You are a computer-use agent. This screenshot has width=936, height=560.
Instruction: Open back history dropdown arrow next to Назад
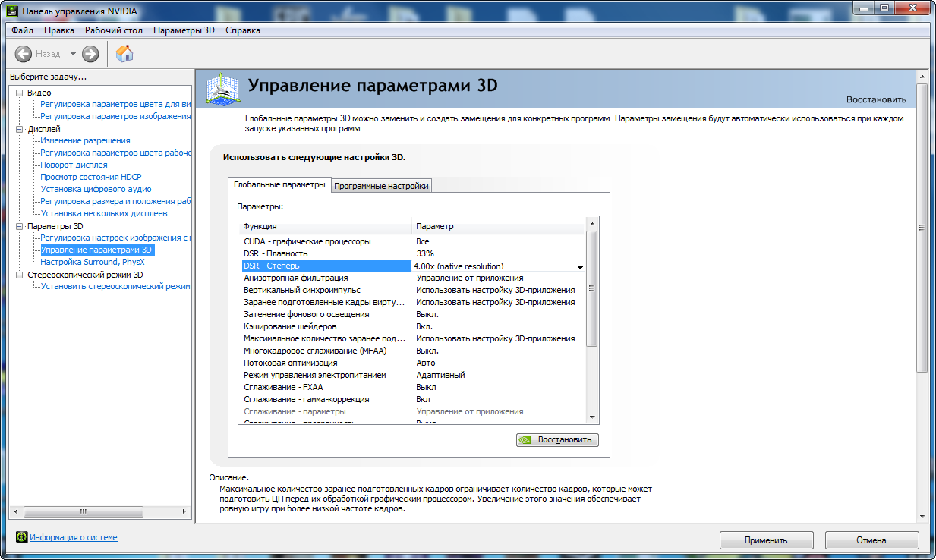point(73,54)
